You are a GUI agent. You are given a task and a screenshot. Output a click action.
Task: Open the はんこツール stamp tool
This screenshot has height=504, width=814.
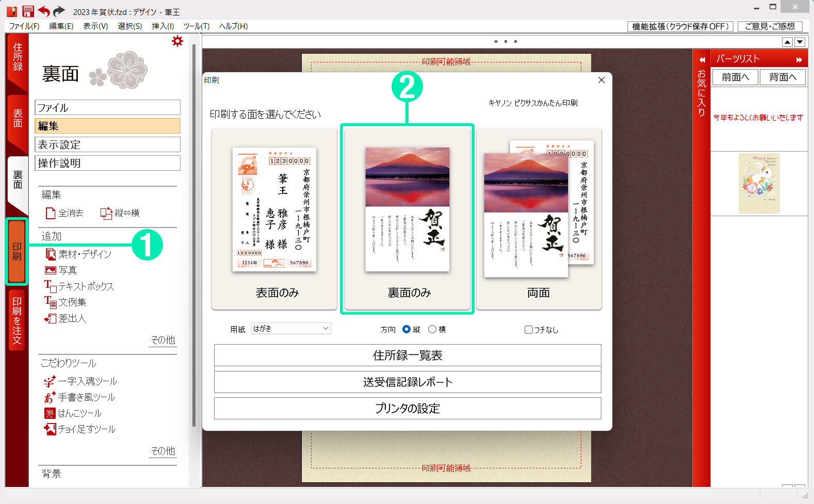50,413
